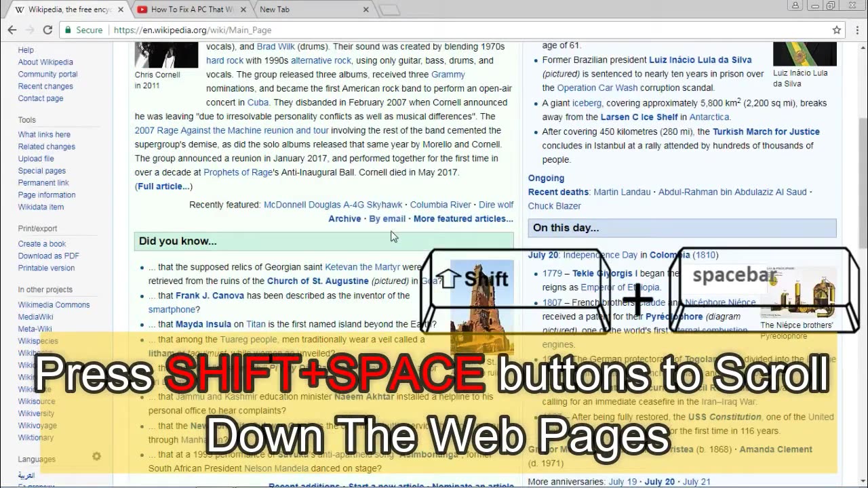
Task: Open the Columbia River link
Action: 440,205
